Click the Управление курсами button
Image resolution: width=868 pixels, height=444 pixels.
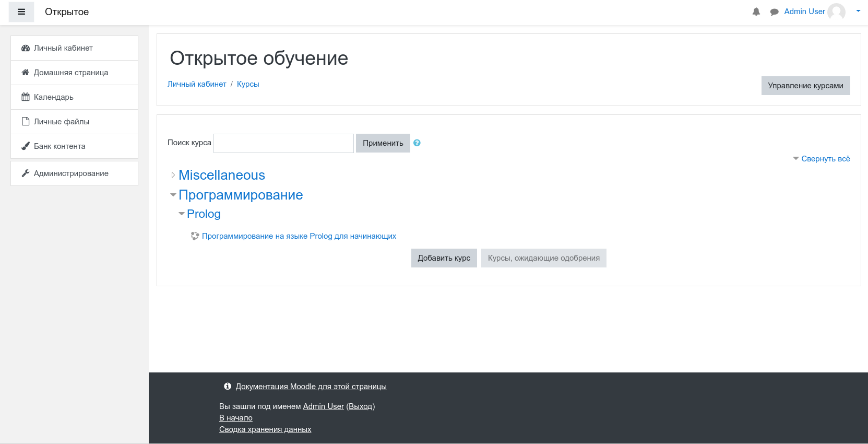[805, 86]
